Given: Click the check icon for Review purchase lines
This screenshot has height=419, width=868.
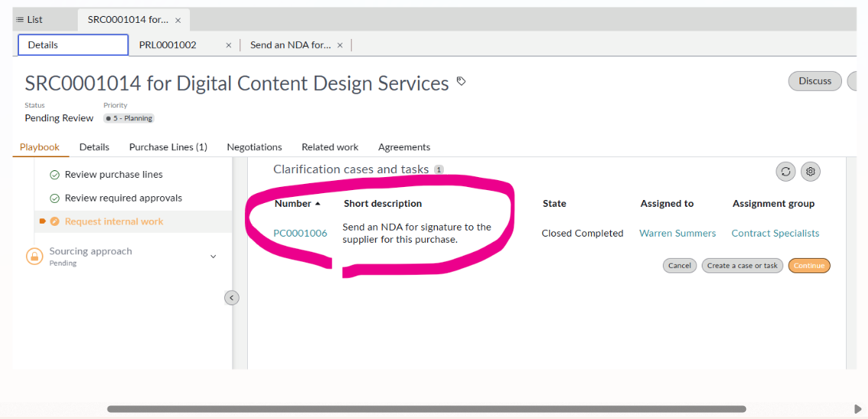Looking at the screenshot, I should (x=55, y=175).
